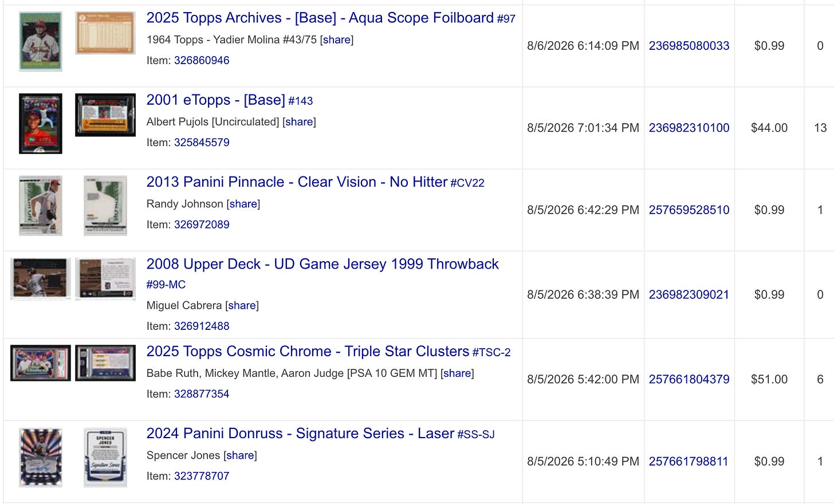Open item number 326860946
The height and width of the screenshot is (504, 834).
click(x=202, y=60)
